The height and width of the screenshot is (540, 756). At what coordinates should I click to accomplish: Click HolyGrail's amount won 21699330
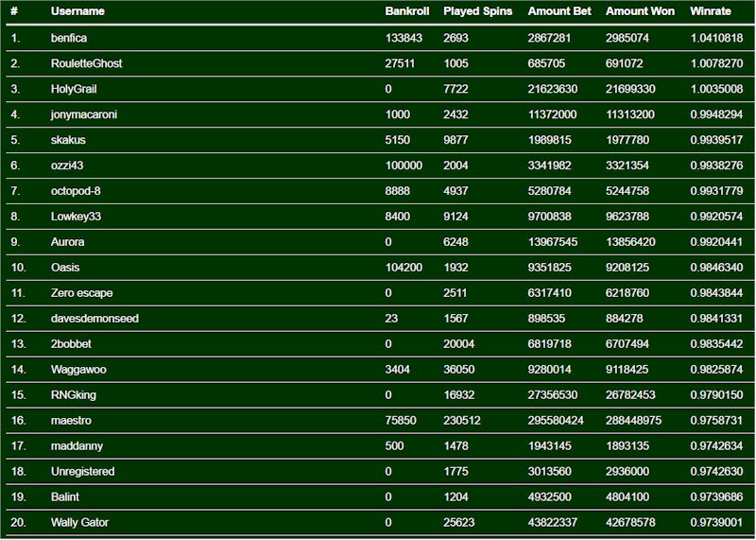click(x=630, y=89)
